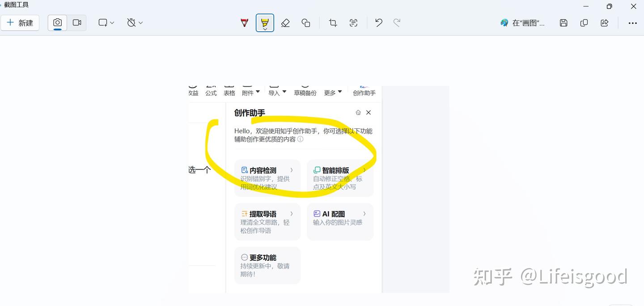Open the AI 配图 card
This screenshot has width=644, height=306.
(x=340, y=222)
